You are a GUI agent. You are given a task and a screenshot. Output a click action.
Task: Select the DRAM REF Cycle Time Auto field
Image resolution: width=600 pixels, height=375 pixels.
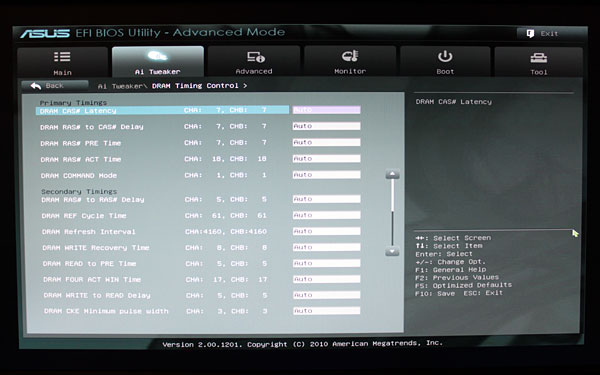[326, 215]
